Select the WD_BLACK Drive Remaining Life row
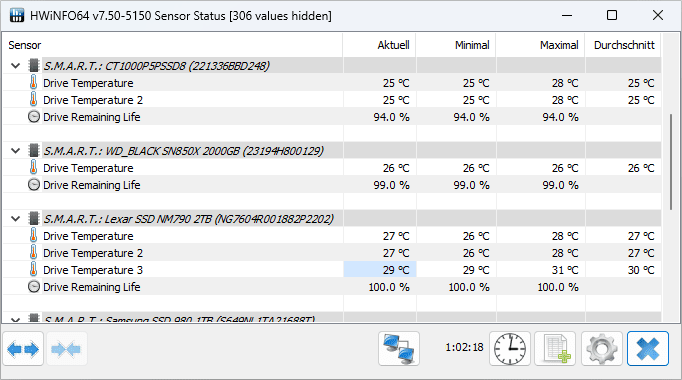Screen dimensions: 682x380 332,185
